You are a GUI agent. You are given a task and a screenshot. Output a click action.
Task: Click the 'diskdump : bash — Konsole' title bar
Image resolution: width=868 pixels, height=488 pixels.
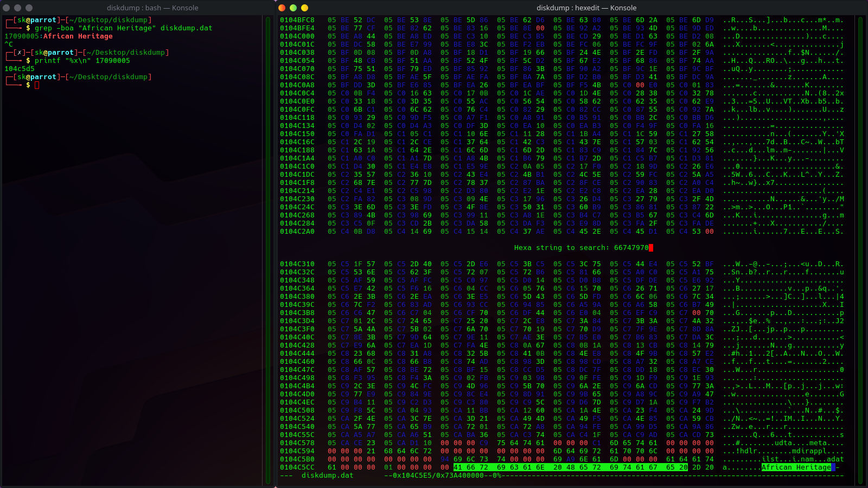(152, 8)
